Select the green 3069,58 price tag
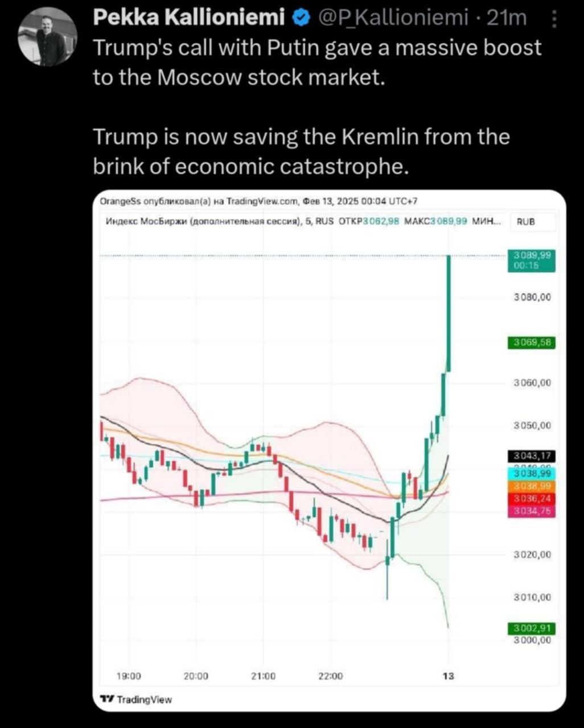The height and width of the screenshot is (728, 584). [531, 342]
